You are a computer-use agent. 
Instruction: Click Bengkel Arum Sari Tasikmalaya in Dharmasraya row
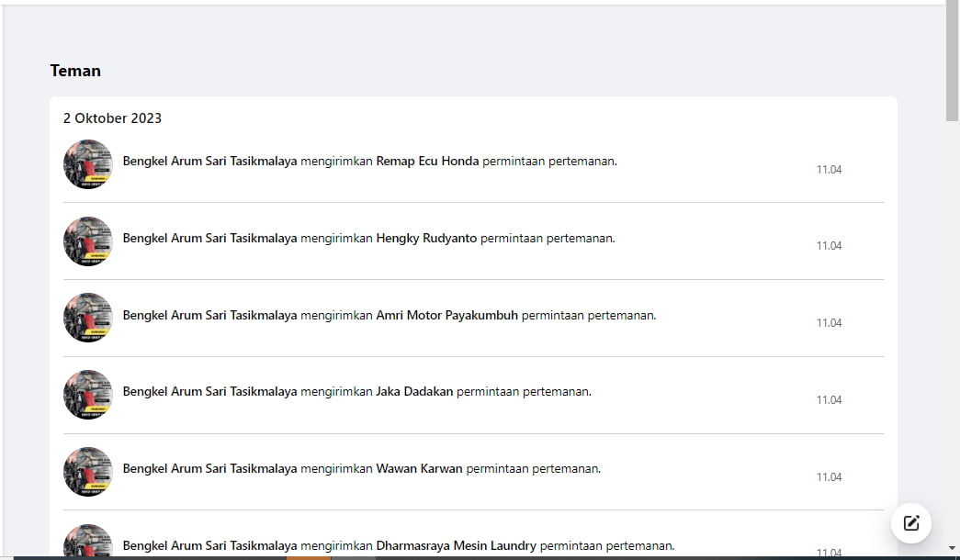pyautogui.click(x=210, y=545)
